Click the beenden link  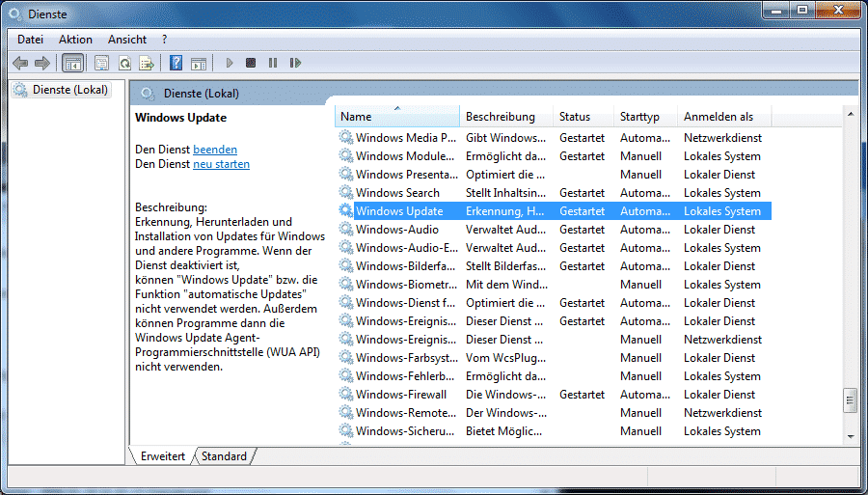(x=215, y=150)
